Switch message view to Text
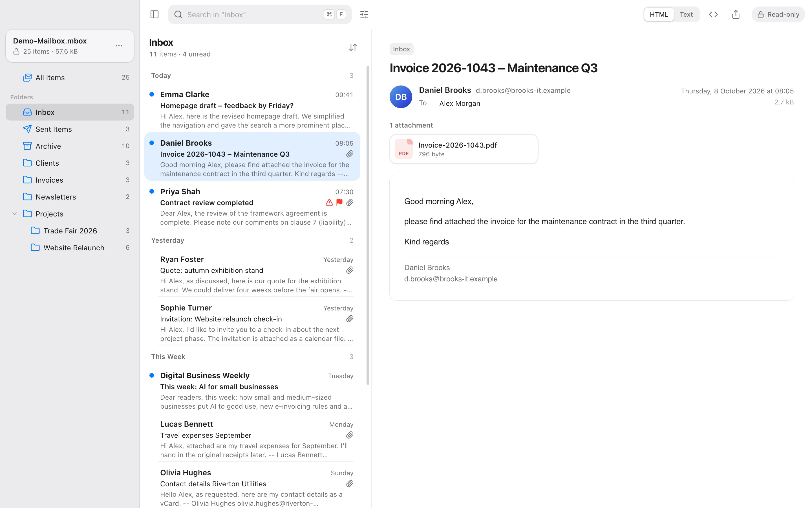Viewport: 812px width, 508px height. (686, 14)
